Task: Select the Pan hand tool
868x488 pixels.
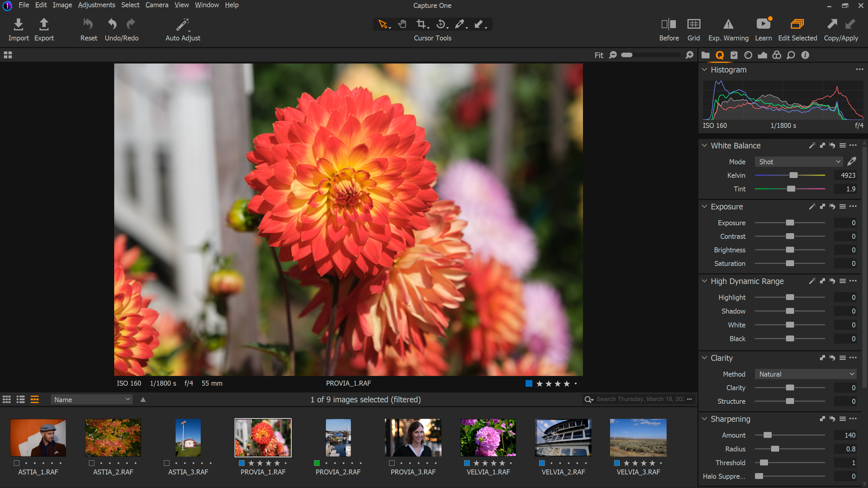Action: 402,24
